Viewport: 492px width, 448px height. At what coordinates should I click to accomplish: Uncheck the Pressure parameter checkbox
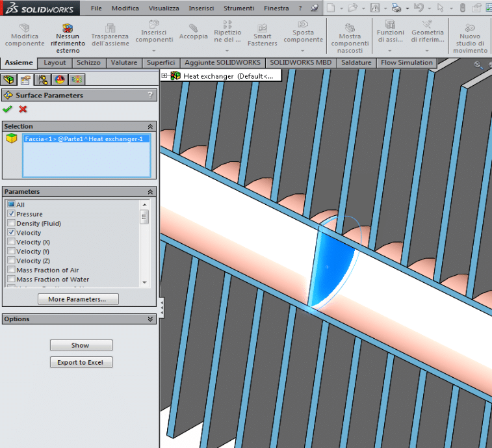pyautogui.click(x=11, y=214)
